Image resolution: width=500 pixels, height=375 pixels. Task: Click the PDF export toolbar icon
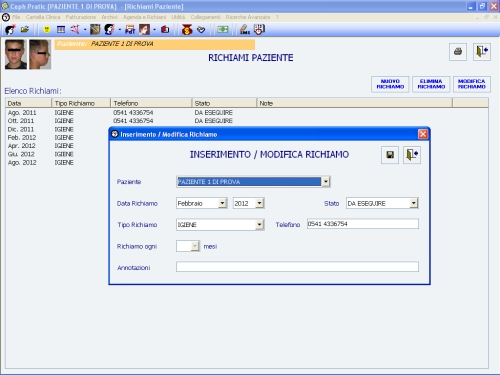[130, 30]
